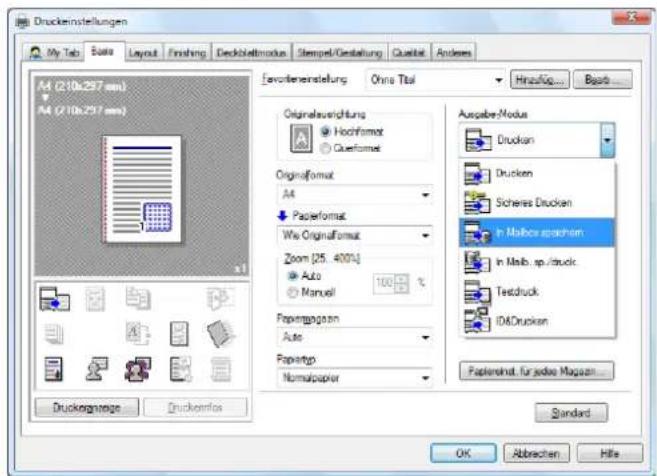Click the outlined page icon left of the booklet icon

(x=179, y=334)
